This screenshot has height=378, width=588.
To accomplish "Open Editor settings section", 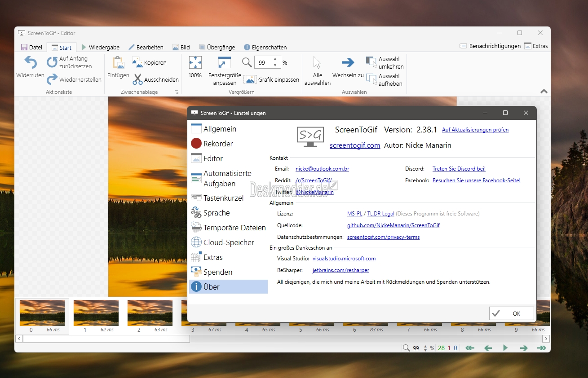I will point(228,158).
